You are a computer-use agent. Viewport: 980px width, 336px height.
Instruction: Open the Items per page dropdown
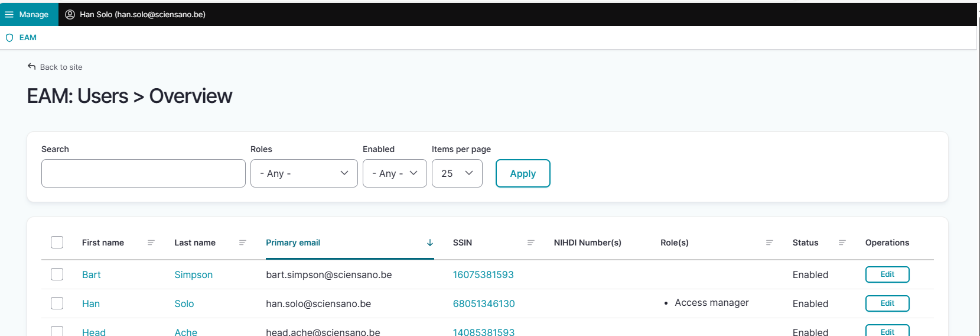tap(457, 173)
